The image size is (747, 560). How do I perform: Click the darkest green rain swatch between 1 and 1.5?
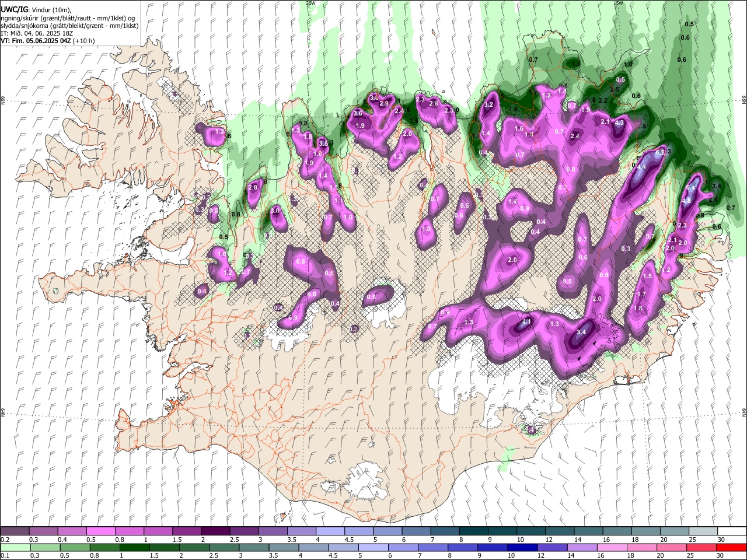pyautogui.click(x=135, y=547)
